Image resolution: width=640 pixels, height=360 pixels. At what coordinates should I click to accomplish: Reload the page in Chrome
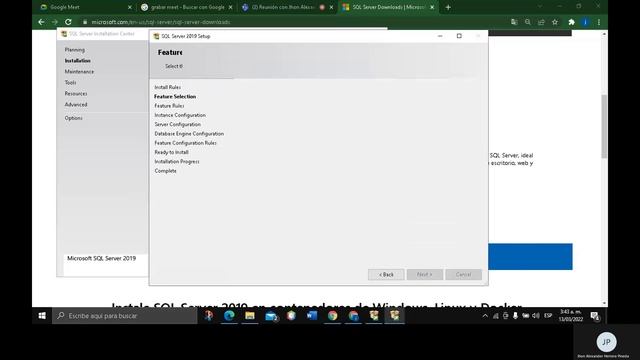68,22
